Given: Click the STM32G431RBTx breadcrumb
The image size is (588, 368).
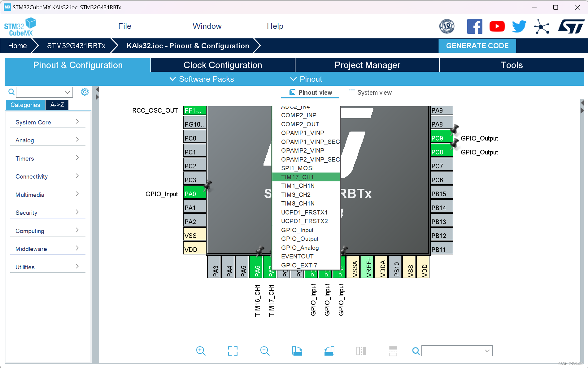Looking at the screenshot, I should 76,46.
